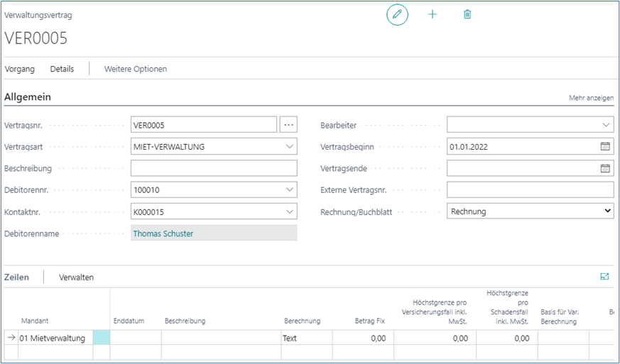Image resolution: width=620 pixels, height=364 pixels.
Task: Click Weitere Optionen
Action: (136, 69)
